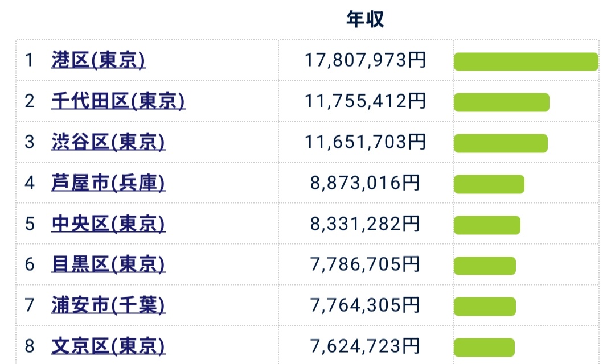615x364 pixels.
Task: Click the green bar for 芦屋市
Action: click(489, 184)
